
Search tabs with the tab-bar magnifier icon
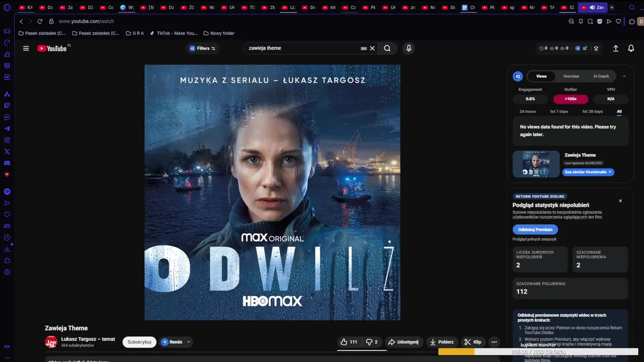click(x=632, y=8)
